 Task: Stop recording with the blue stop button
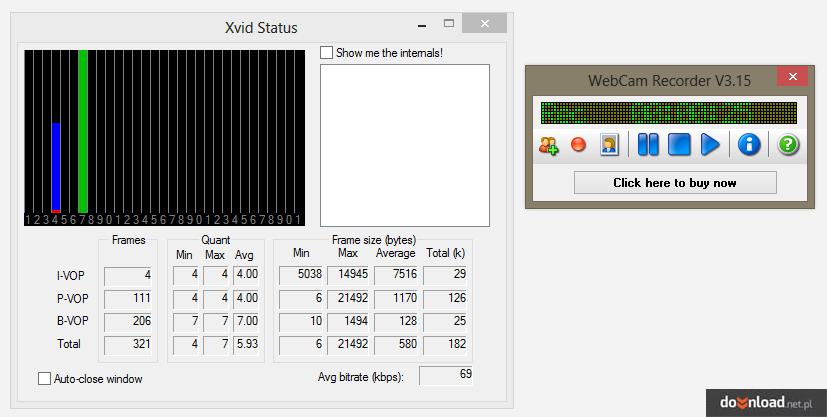pyautogui.click(x=679, y=144)
